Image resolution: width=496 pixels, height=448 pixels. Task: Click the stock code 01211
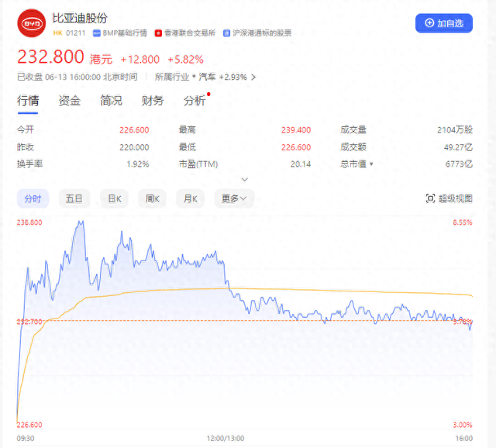pyautogui.click(x=76, y=33)
